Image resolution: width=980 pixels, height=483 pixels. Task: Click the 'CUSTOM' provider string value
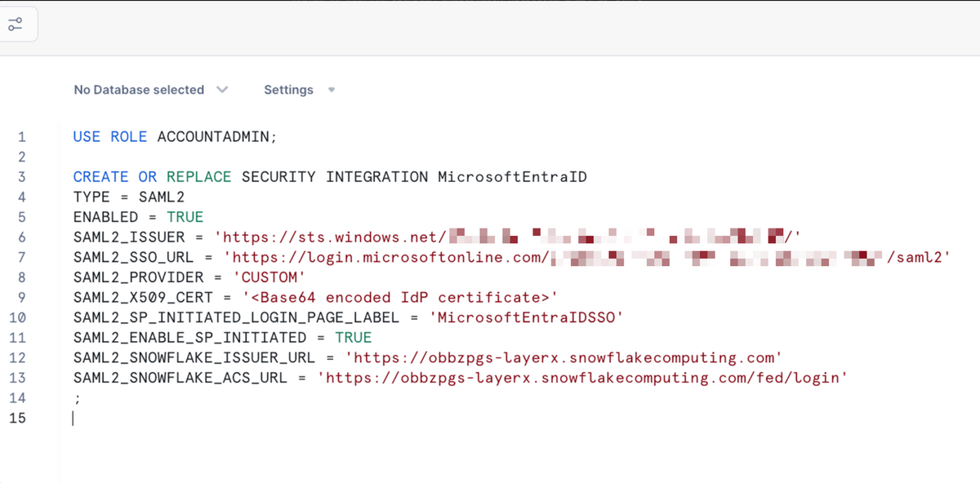pos(269,277)
